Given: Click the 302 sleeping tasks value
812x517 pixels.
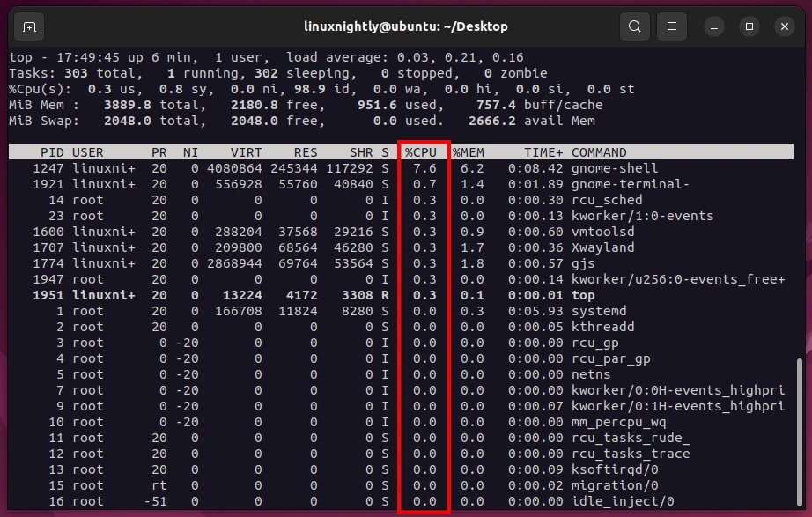Looking at the screenshot, I should (x=266, y=73).
